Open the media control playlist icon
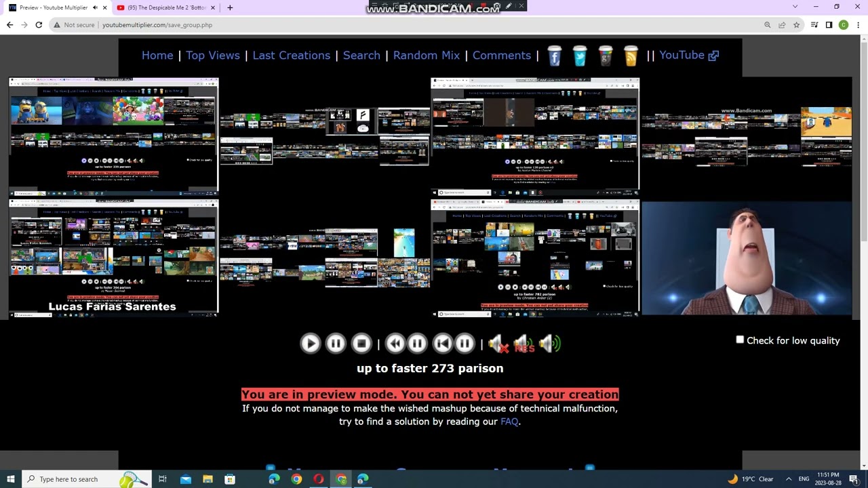868x488 pixels. 814,25
